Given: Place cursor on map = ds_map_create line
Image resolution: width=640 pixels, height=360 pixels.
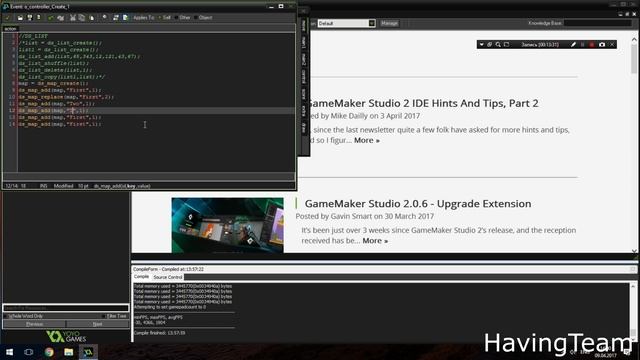Looking at the screenshot, I should click(53, 84).
